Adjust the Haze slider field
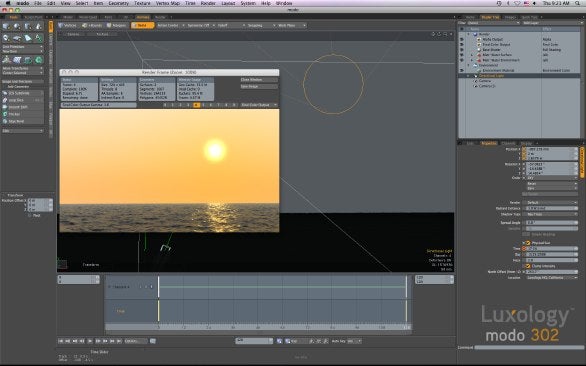The width and height of the screenshot is (586, 366). coord(552,260)
